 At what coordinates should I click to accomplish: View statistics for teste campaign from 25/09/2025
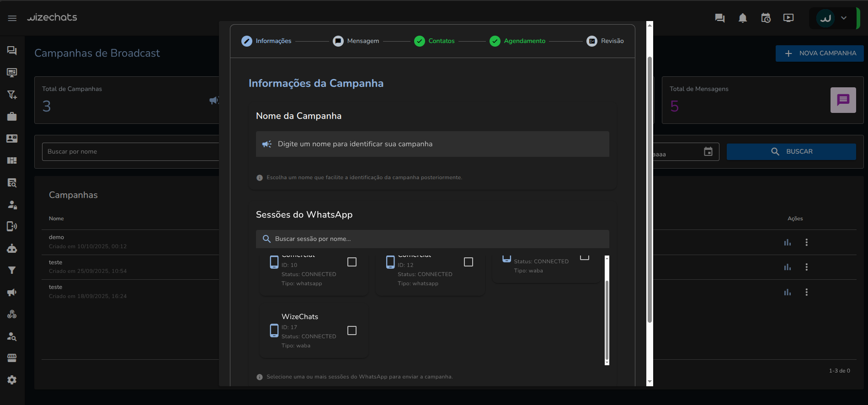pyautogui.click(x=788, y=267)
